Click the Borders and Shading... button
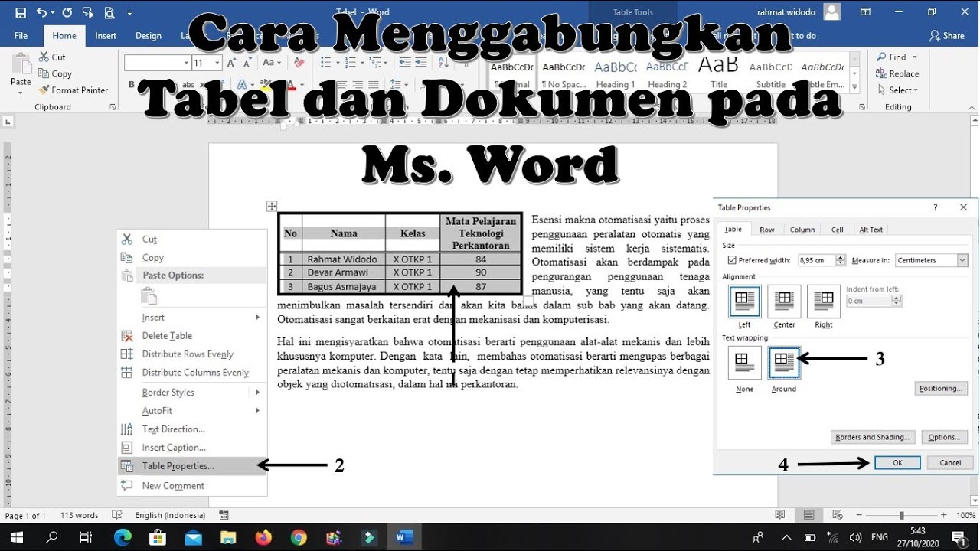This screenshot has height=551, width=980. (x=873, y=437)
